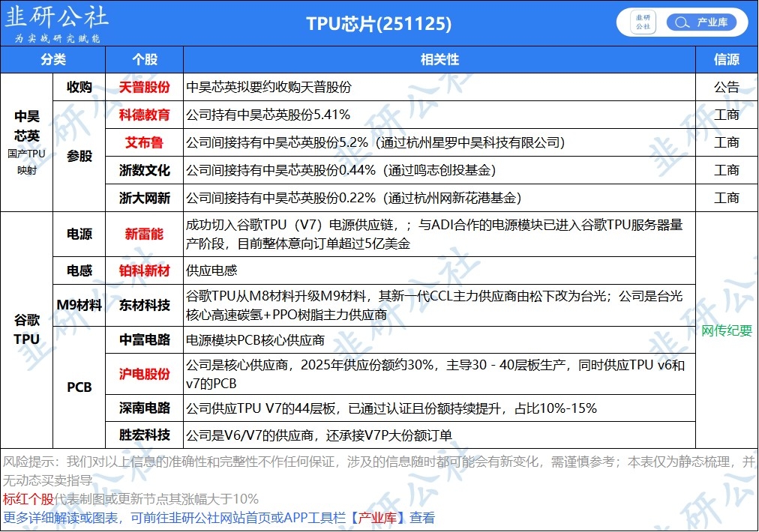Screen dimensions: 759x532
Task: Select stock 科德教育
Action: coord(144,115)
